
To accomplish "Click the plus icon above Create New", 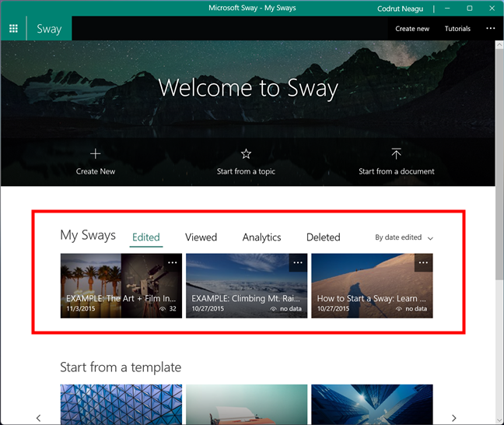I will [96, 154].
